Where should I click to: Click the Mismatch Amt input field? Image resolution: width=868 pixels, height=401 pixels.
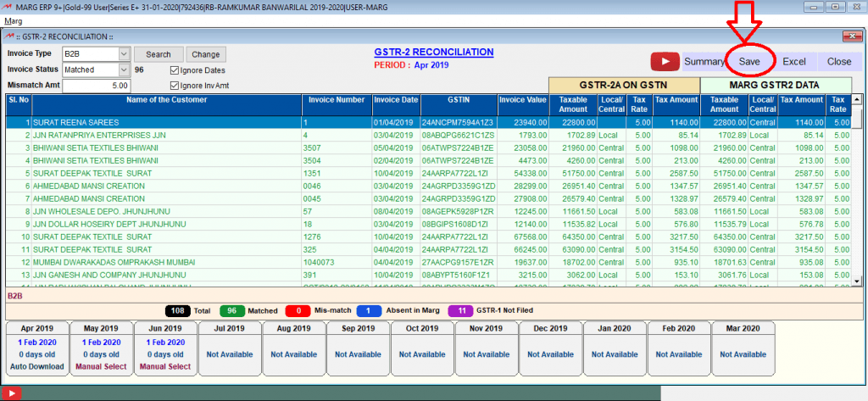[97, 86]
